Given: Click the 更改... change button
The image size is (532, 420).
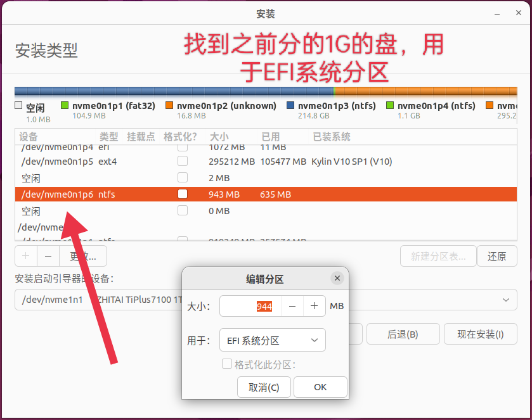Looking at the screenshot, I should pyautogui.click(x=84, y=256).
